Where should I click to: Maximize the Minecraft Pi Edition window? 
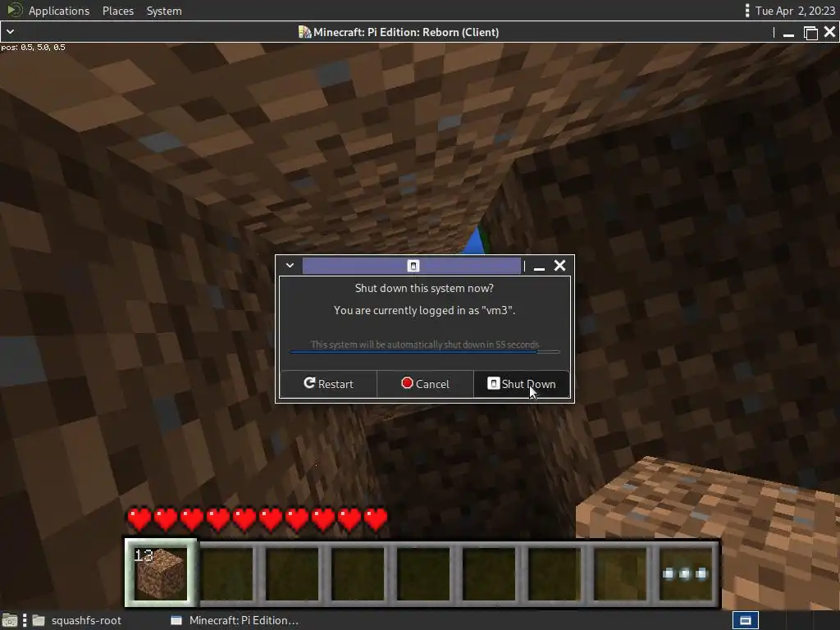click(x=810, y=33)
